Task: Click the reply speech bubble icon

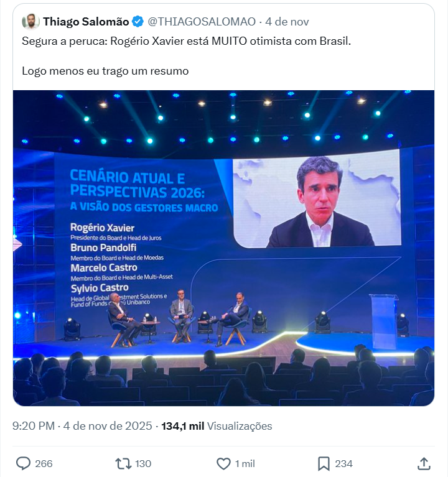Action: pos(23,463)
